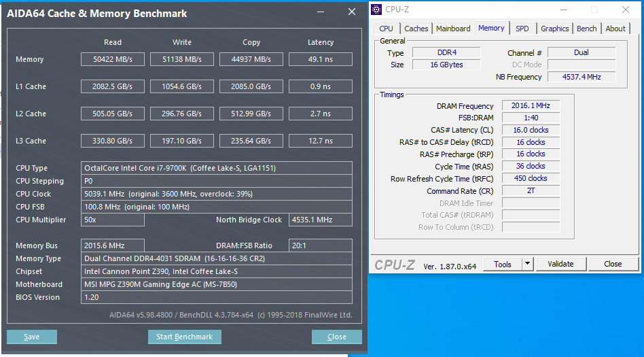The image size is (644, 357).
Task: Click the CPU-Z Size value 16 GBytes
Action: [x=446, y=65]
